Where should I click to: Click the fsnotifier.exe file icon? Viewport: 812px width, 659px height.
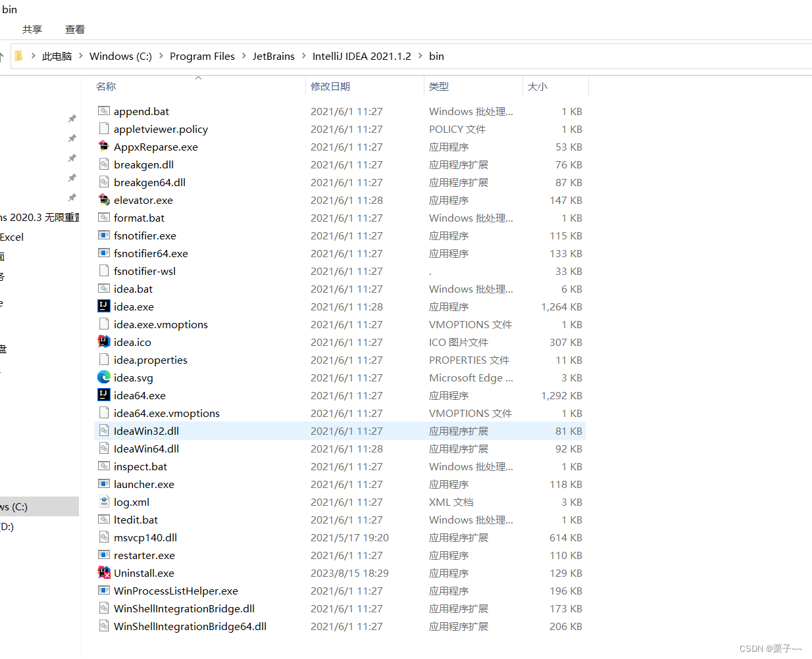point(104,235)
